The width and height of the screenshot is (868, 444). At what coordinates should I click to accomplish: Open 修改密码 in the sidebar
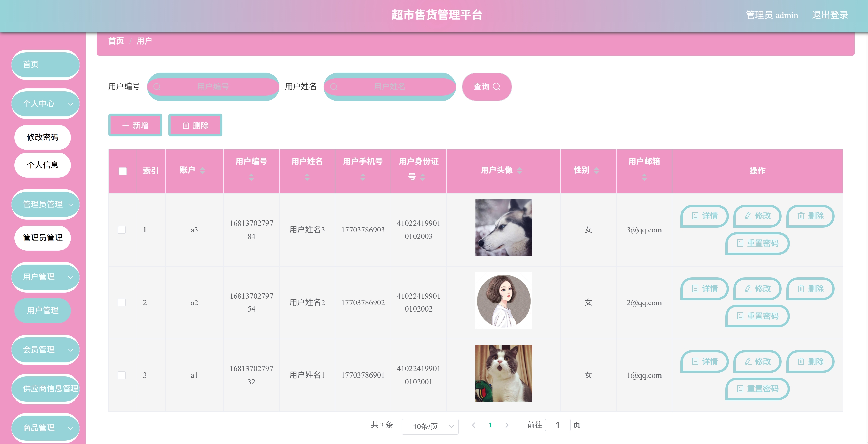click(x=43, y=137)
